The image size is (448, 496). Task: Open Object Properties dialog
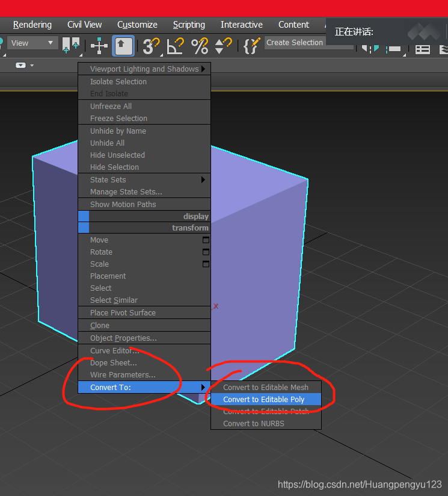(144, 338)
